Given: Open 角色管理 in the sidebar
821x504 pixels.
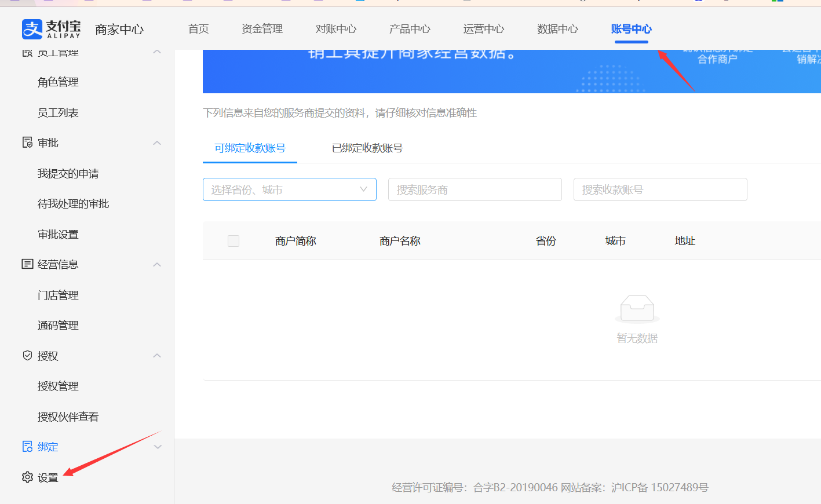Looking at the screenshot, I should tap(58, 82).
